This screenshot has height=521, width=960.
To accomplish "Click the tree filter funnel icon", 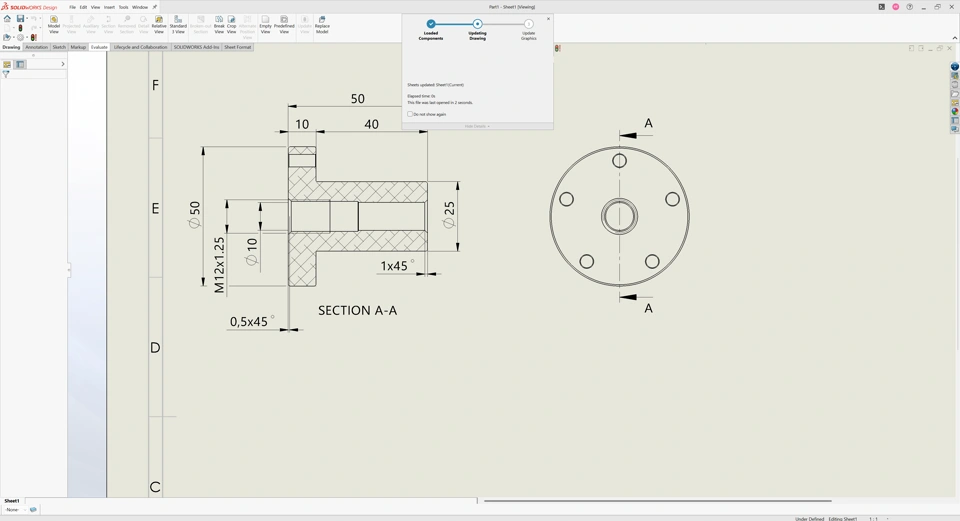I will coord(6,74).
